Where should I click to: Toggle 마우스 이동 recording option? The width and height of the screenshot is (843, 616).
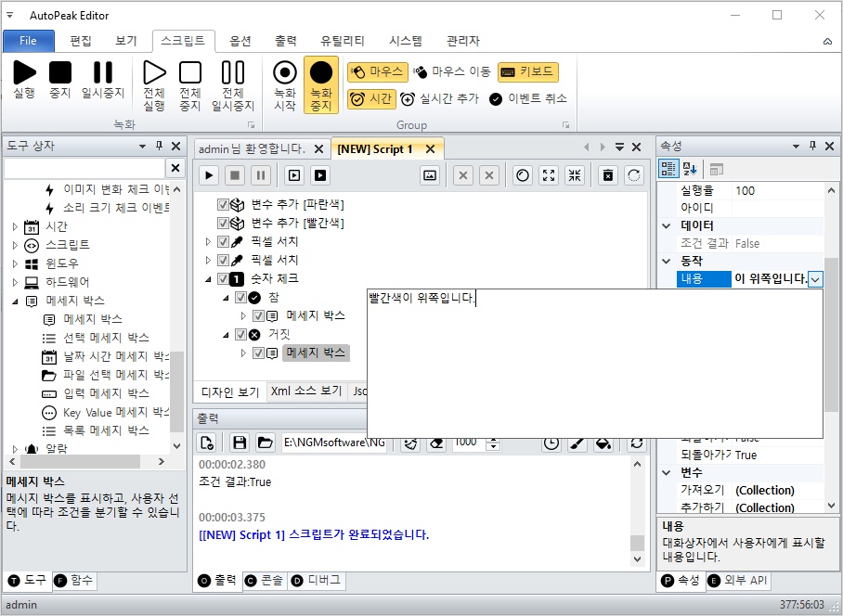click(x=452, y=72)
